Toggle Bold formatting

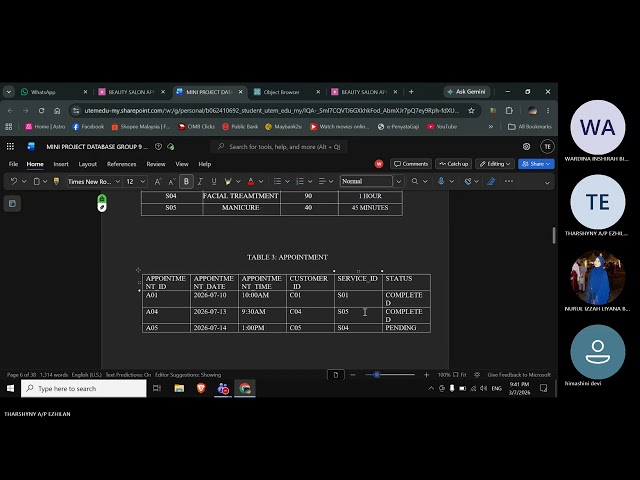(186, 181)
